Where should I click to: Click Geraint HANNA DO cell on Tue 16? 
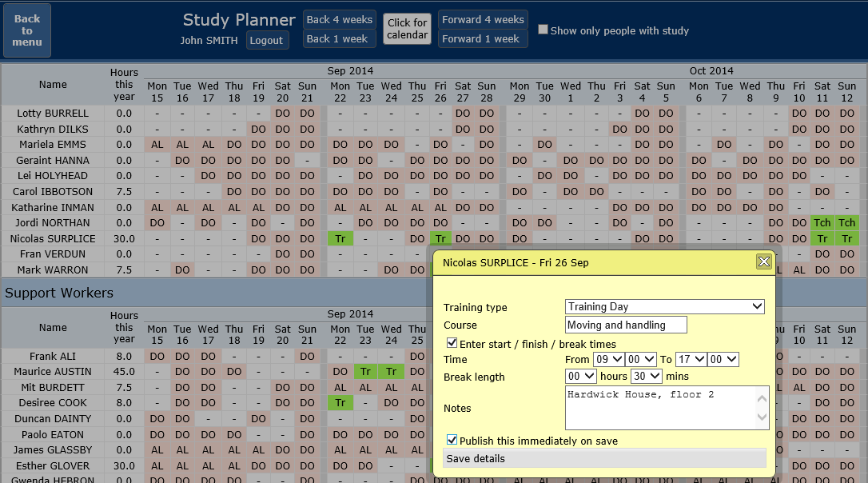(182, 160)
